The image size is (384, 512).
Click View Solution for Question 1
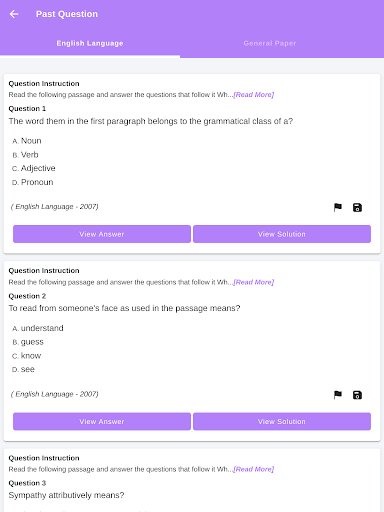[x=282, y=234]
